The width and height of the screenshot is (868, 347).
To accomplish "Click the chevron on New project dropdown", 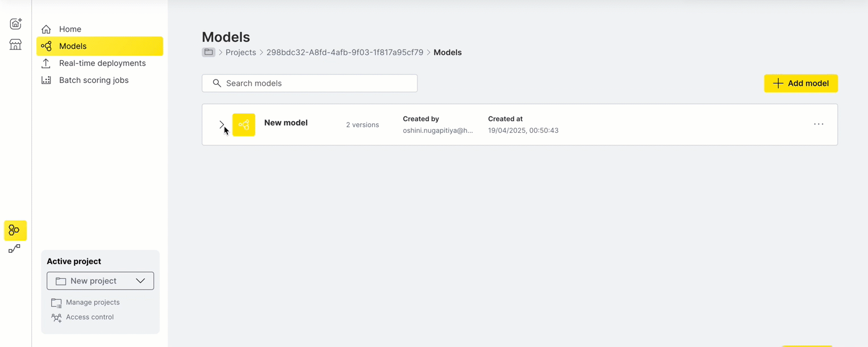I will 140,281.
